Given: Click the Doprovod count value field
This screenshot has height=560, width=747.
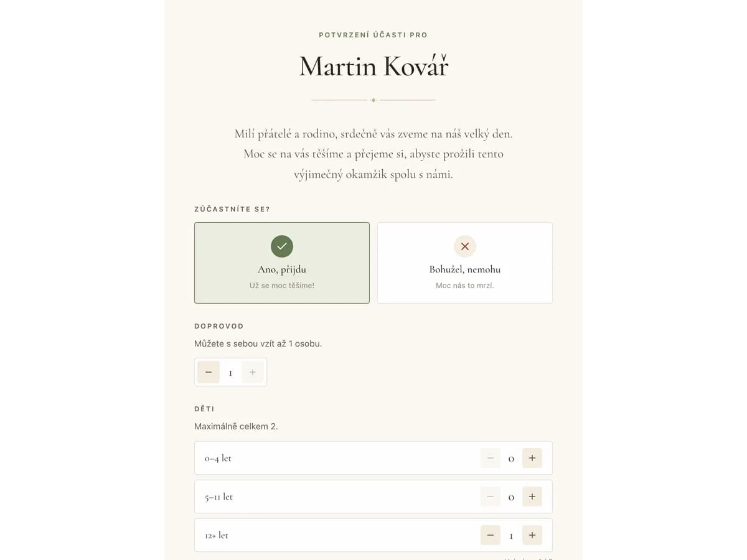Looking at the screenshot, I should 230,373.
